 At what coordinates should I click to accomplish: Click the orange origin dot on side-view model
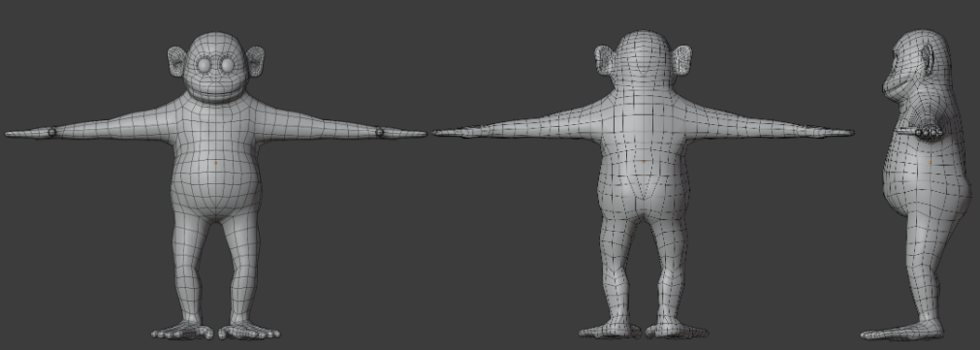click(x=930, y=162)
